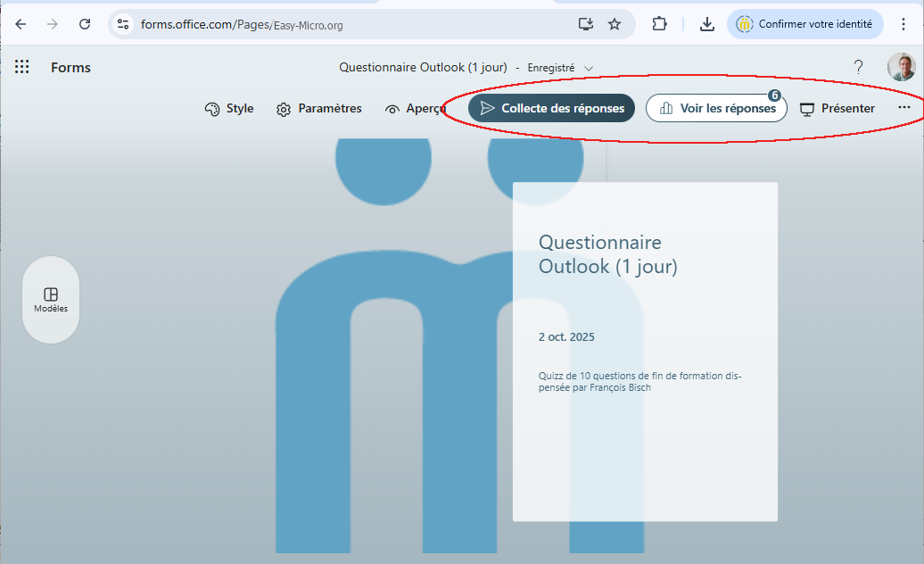Open the browser Downloads icon
The height and width of the screenshot is (564, 924).
[x=706, y=24]
